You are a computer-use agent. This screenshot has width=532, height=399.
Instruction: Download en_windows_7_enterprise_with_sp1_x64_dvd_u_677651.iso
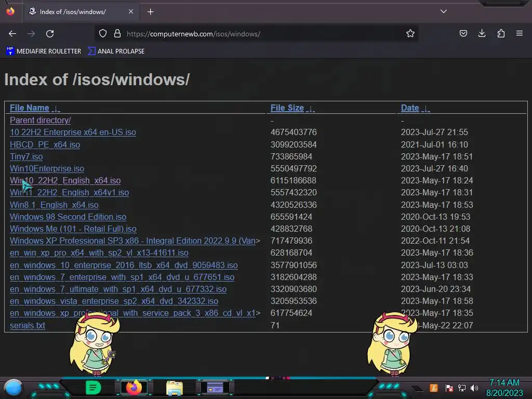[122, 277]
